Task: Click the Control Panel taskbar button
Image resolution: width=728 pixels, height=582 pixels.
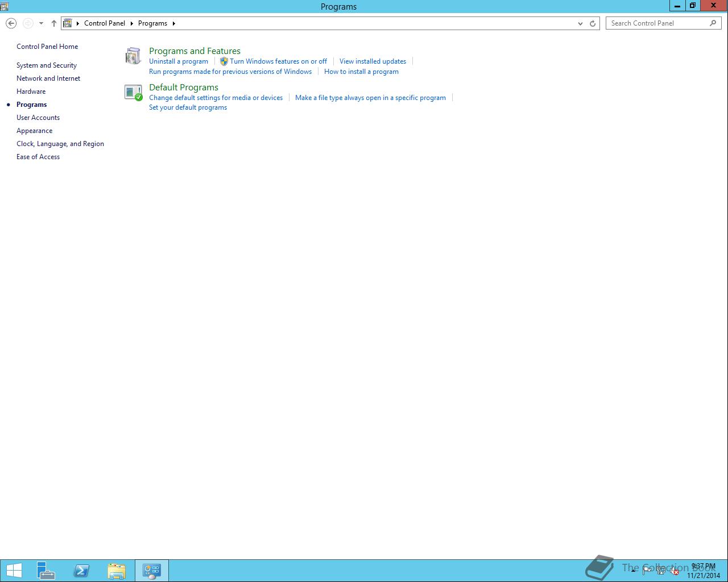Action: tap(151, 571)
